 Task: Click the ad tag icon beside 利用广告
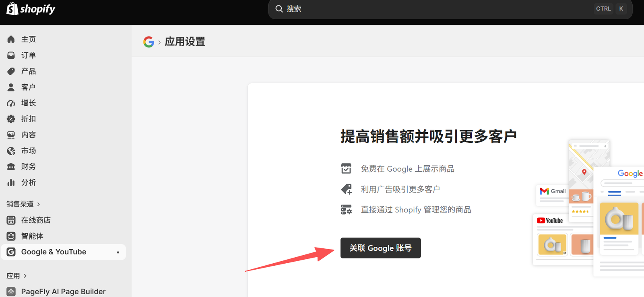[x=346, y=189]
